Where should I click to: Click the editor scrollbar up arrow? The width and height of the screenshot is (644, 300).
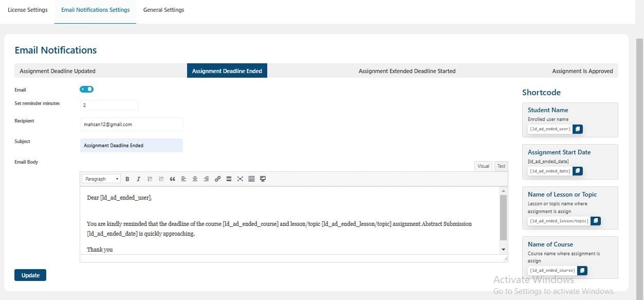click(x=503, y=191)
